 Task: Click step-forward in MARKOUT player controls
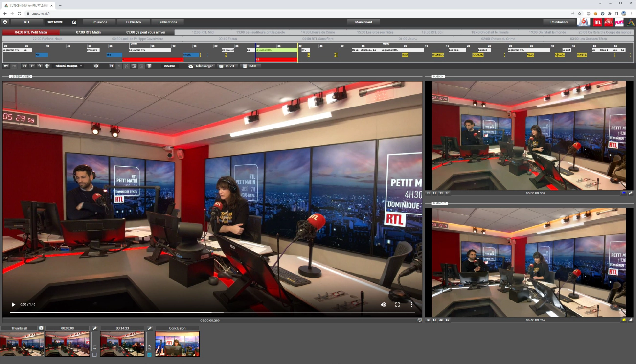point(434,320)
